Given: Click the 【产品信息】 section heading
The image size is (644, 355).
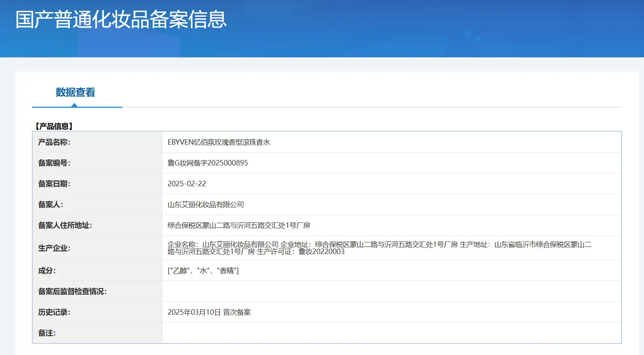Looking at the screenshot, I should click(54, 126).
